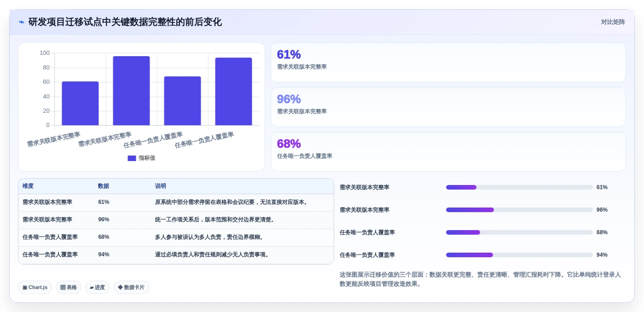This screenshot has width=644, height=312.
Task: Click the description 通过必填负责人和责任规则减少无人负责事项
Action: (x=212, y=254)
